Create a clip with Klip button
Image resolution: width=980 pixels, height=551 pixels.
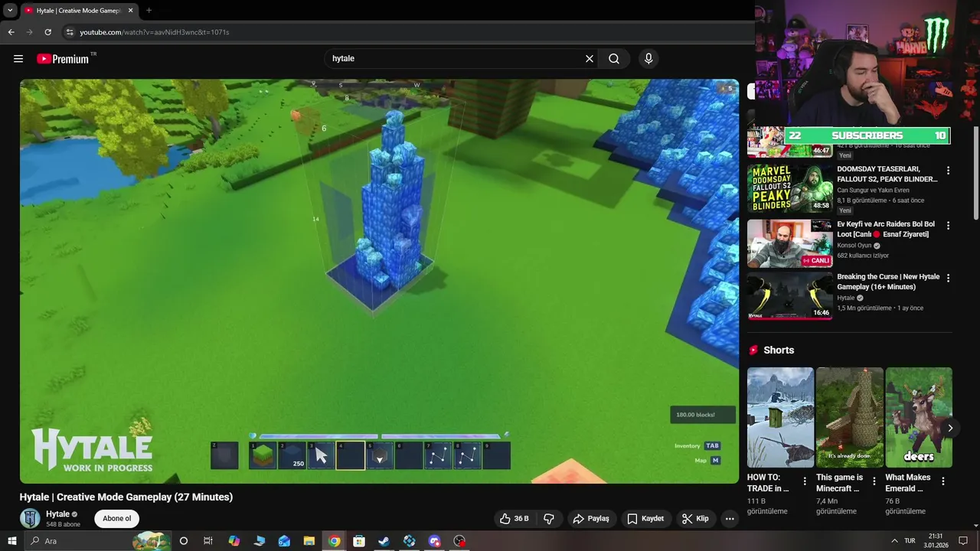click(695, 519)
